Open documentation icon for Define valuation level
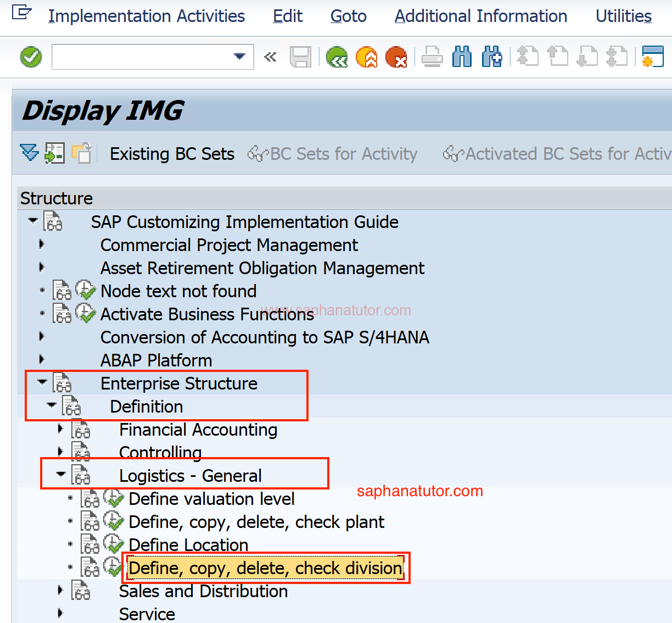The image size is (672, 623). coord(90,498)
